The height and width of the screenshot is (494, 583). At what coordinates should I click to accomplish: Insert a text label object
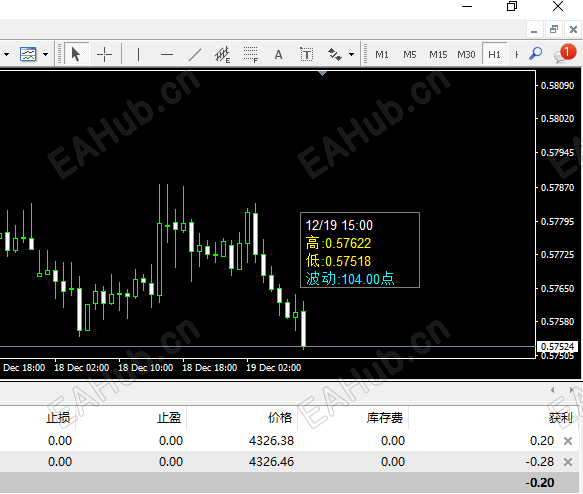(306, 54)
